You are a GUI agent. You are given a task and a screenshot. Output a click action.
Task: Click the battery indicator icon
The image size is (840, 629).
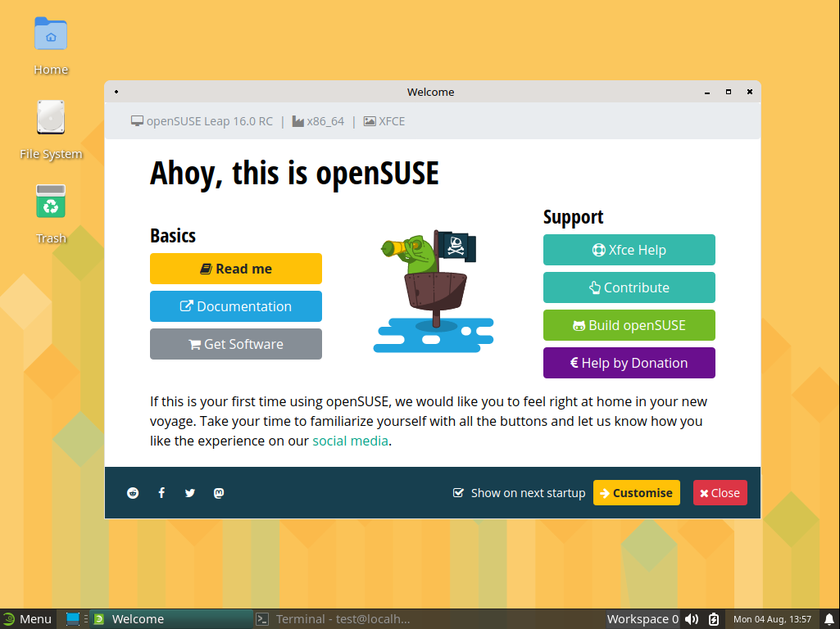(x=712, y=618)
